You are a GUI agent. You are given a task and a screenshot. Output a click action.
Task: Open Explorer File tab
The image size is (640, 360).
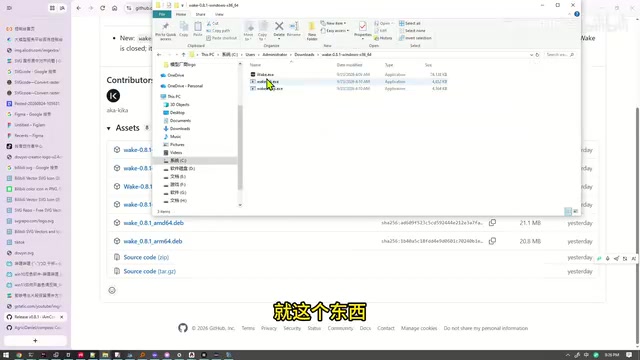coord(162,14)
